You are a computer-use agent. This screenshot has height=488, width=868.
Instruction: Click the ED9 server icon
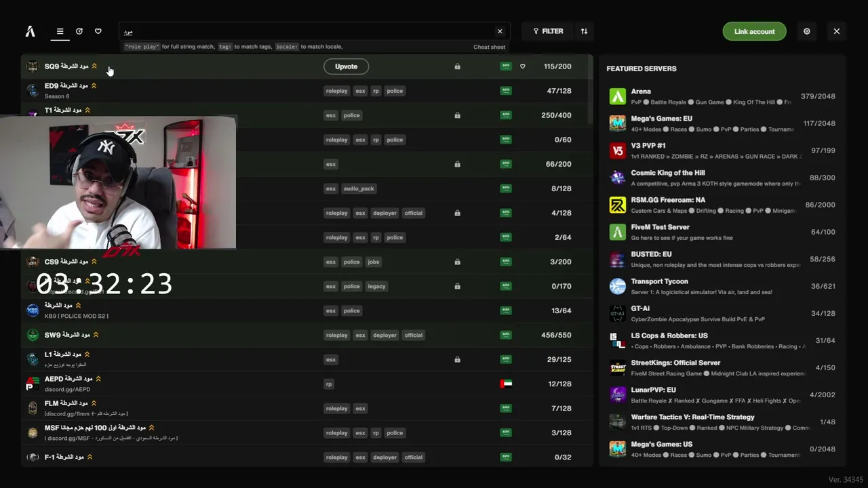click(33, 91)
